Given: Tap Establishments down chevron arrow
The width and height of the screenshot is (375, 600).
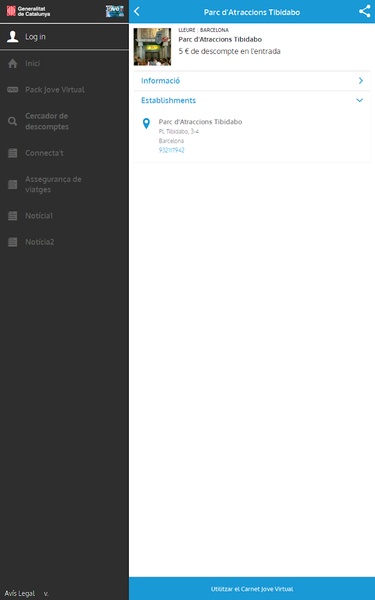Looking at the screenshot, I should pyautogui.click(x=359, y=100).
